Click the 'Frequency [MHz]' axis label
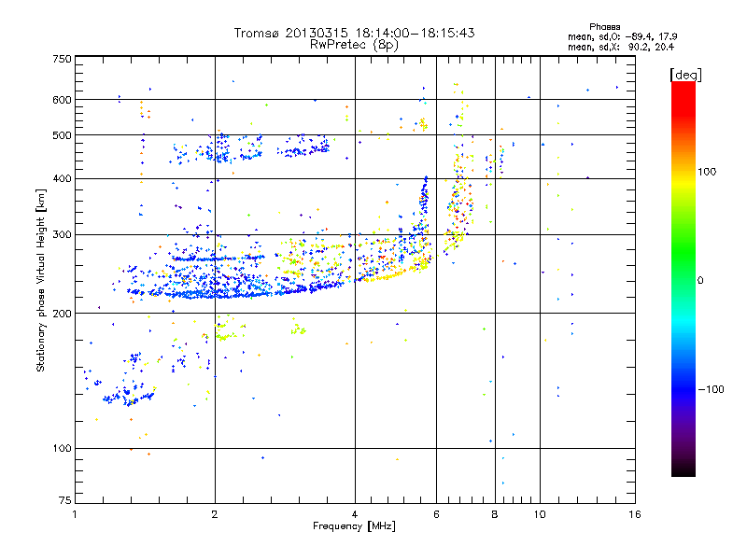The image size is (747, 560). (x=354, y=526)
